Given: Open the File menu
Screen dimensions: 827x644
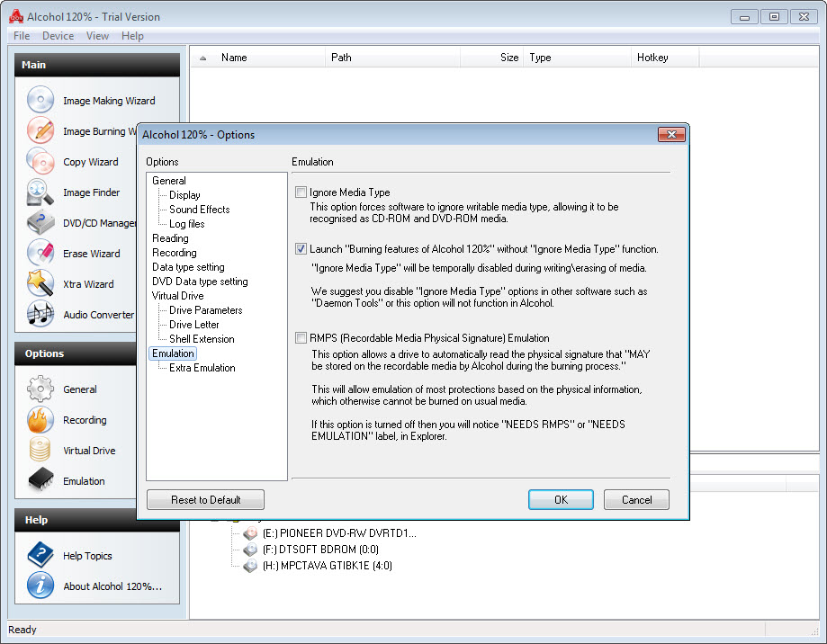Looking at the screenshot, I should coord(22,36).
